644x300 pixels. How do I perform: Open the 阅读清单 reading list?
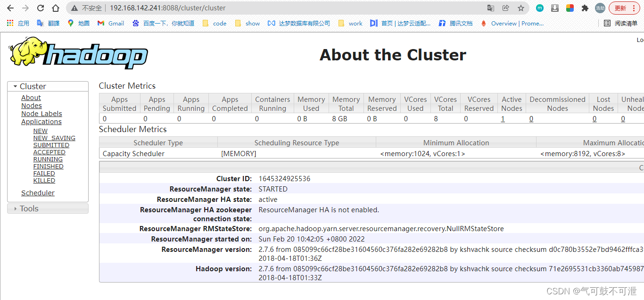pos(620,23)
